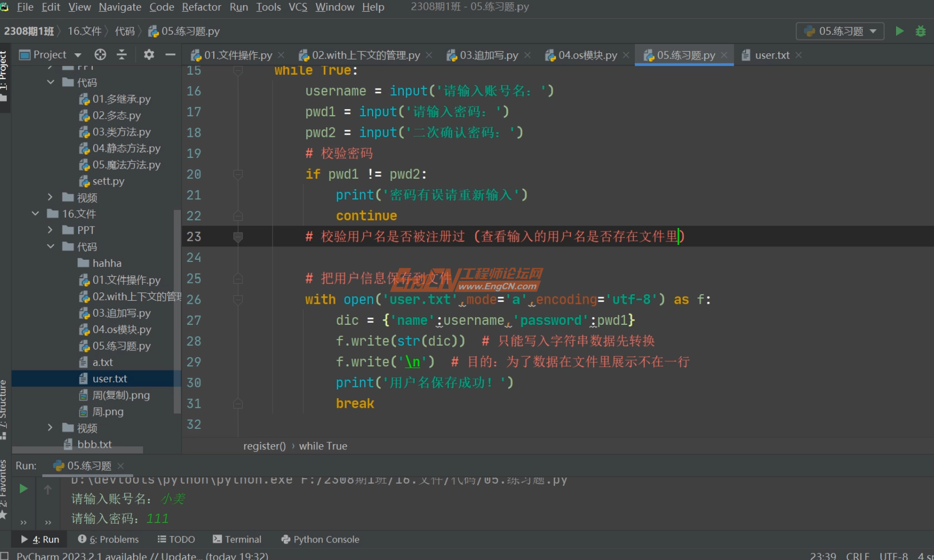Toggle the Problems tool window

[x=108, y=539]
